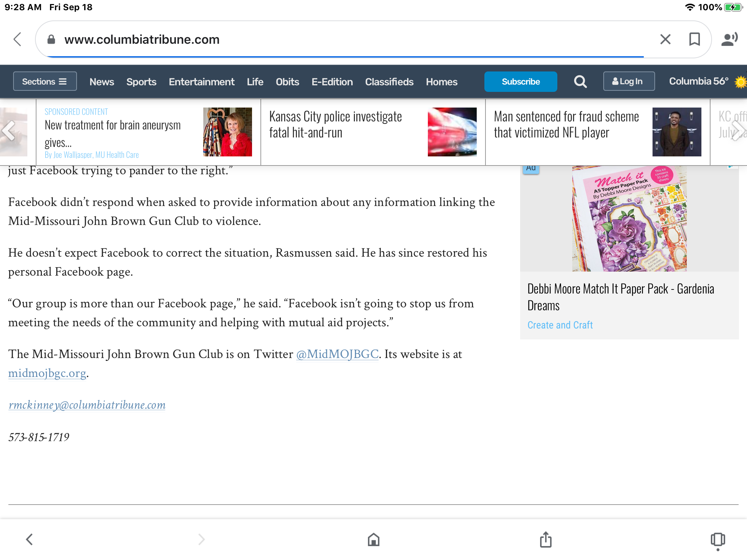Open the brain aneurysm sponsored story
Image resolution: width=747 pixels, height=560 pixels.
[x=113, y=133]
